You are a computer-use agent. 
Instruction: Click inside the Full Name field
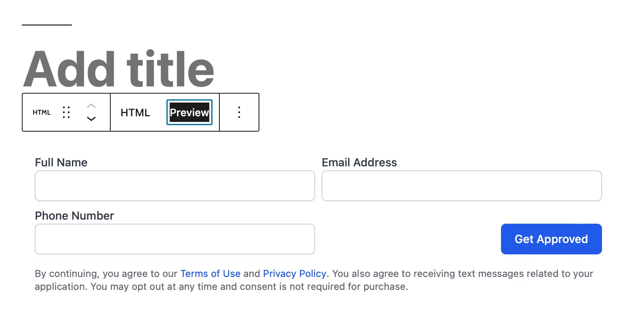175,186
